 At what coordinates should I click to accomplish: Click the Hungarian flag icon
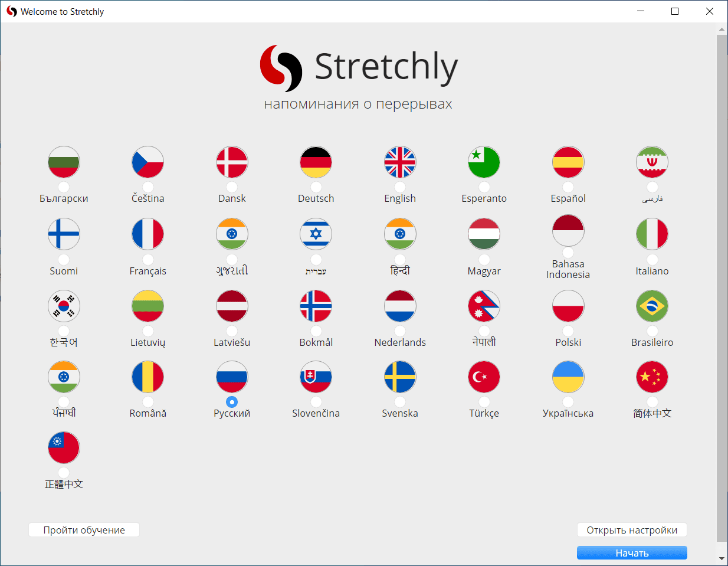coord(484,234)
